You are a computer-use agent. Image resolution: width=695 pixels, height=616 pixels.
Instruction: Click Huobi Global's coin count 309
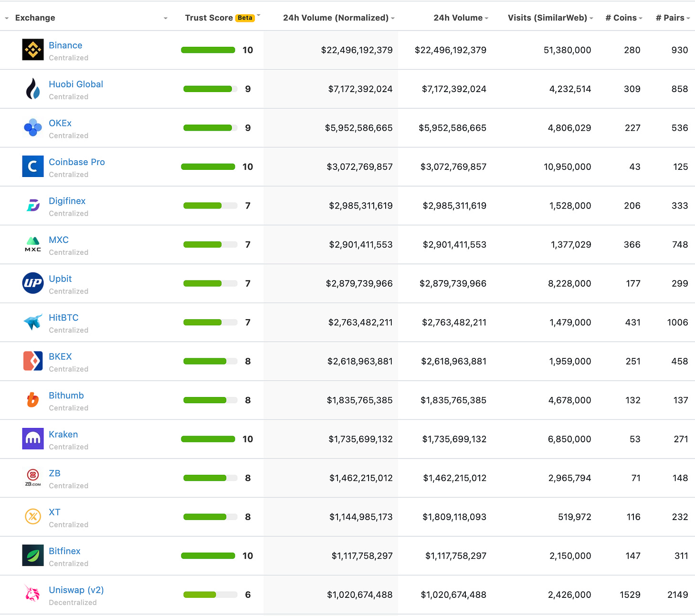(x=632, y=89)
